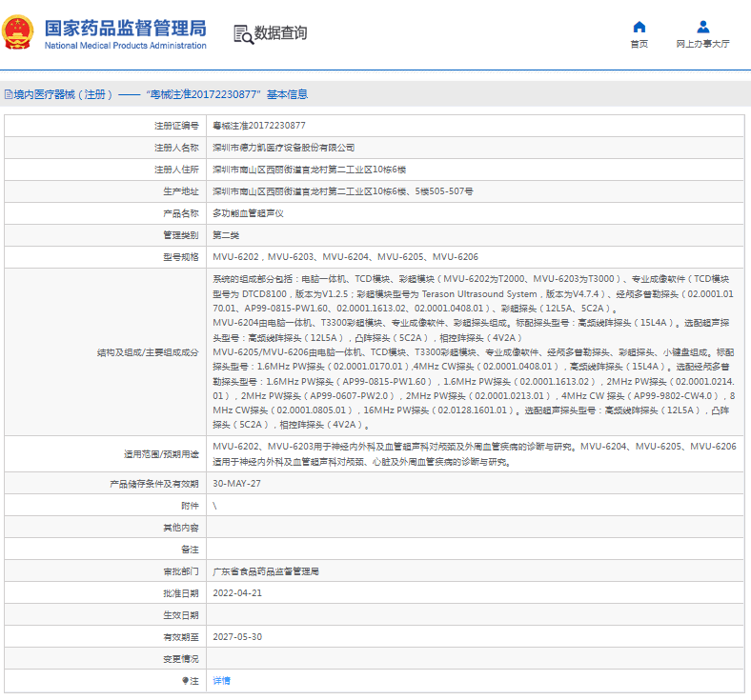Click the small document icon before 境内医疗器械

pyautogui.click(x=8, y=94)
